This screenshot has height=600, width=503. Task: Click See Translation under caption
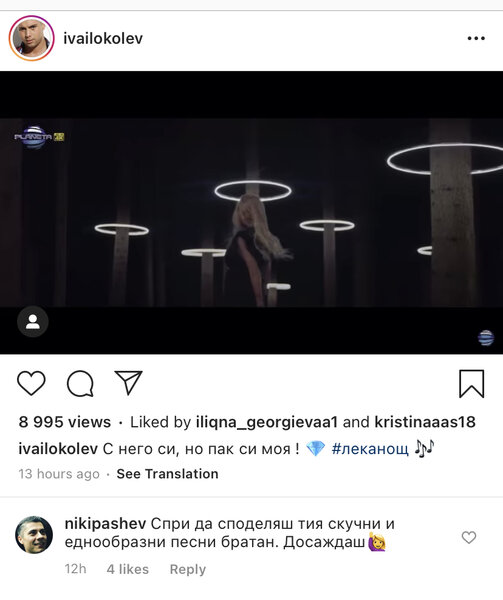[x=168, y=474]
